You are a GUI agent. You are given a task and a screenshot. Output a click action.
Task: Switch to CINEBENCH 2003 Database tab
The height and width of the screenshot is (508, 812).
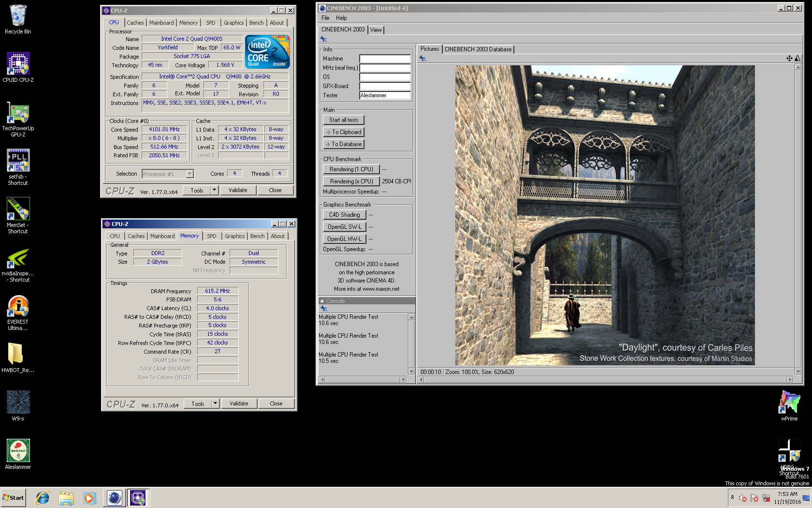pyautogui.click(x=478, y=49)
